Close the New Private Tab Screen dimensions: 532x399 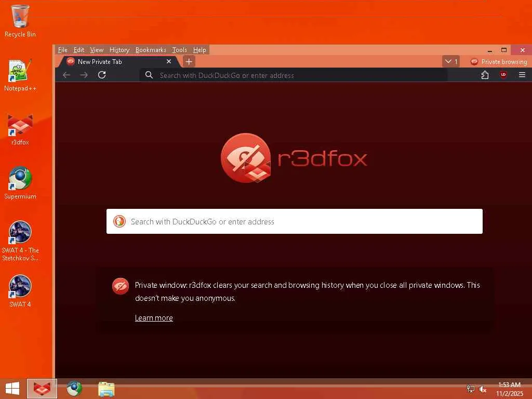pyautogui.click(x=169, y=62)
